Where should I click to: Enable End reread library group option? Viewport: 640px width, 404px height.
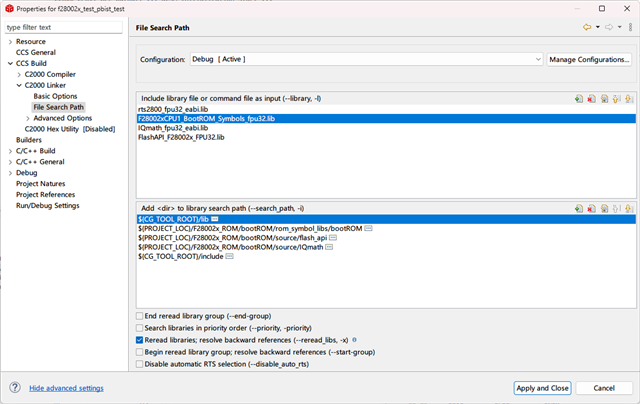139,316
